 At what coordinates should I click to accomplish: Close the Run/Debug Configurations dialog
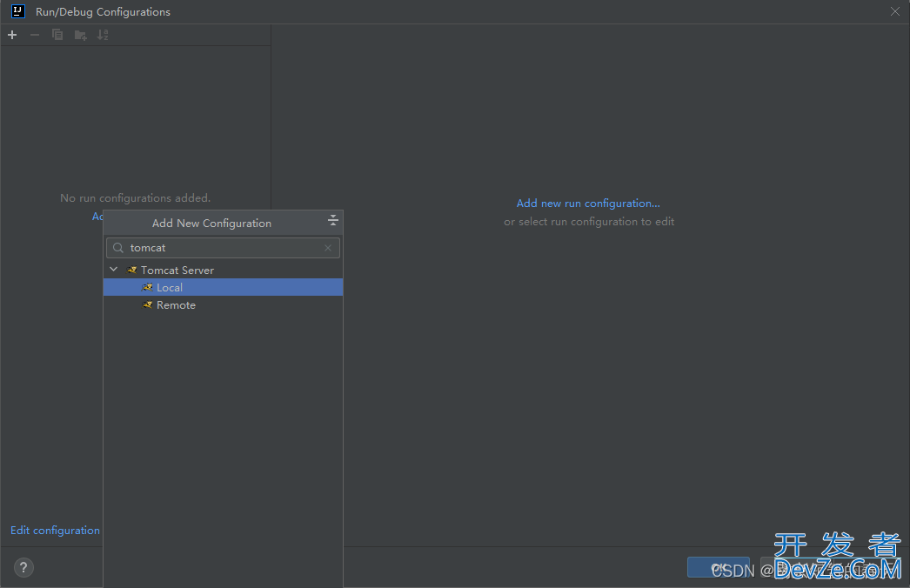tap(895, 11)
